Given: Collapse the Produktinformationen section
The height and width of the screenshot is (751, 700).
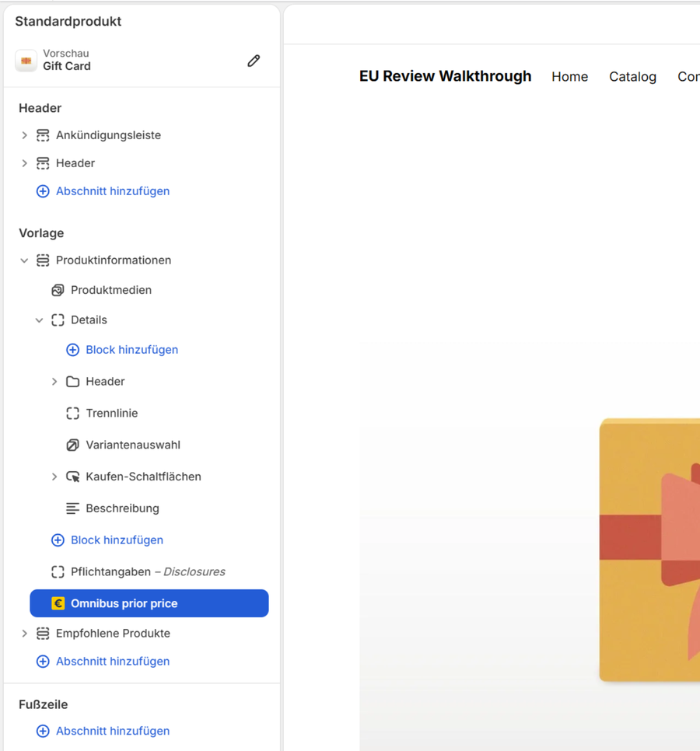Looking at the screenshot, I should coord(24,260).
